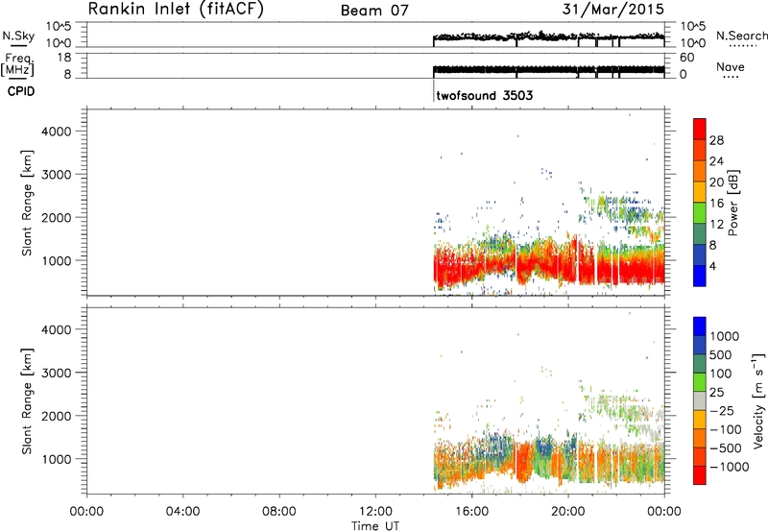
Task: Click the 'Nave' legend label
Action: 731,66
